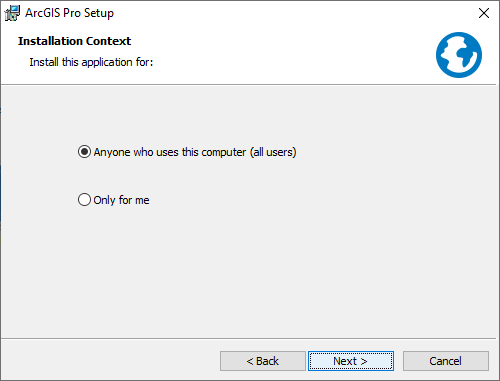The height and width of the screenshot is (381, 500).
Task: Click the Only for me option text
Action: pos(121,200)
